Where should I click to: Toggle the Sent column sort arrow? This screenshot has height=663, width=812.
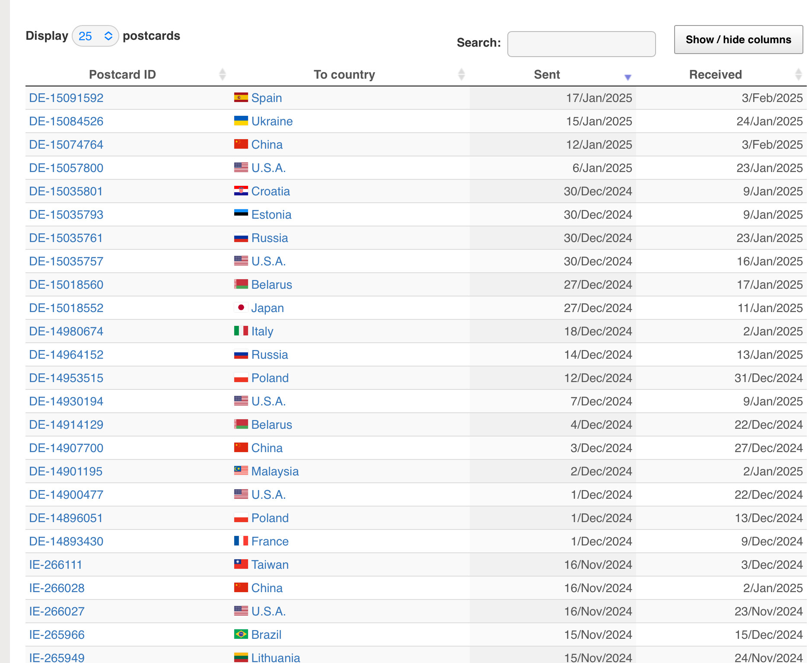point(627,77)
